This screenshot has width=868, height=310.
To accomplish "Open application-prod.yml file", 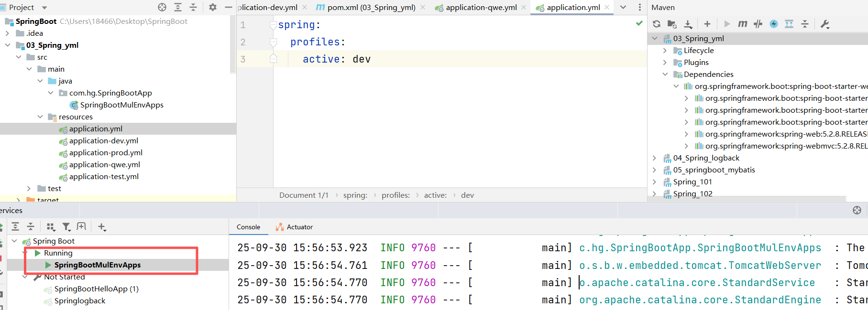I will (x=106, y=152).
